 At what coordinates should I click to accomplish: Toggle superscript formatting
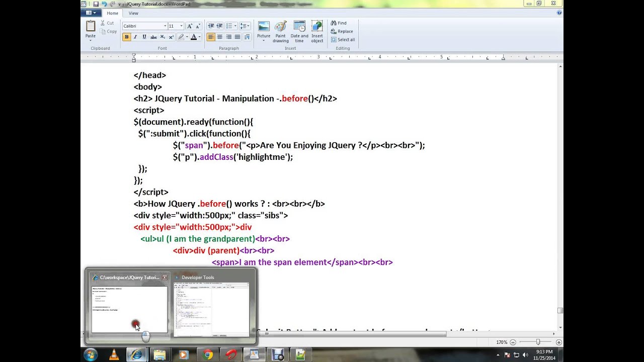171,37
